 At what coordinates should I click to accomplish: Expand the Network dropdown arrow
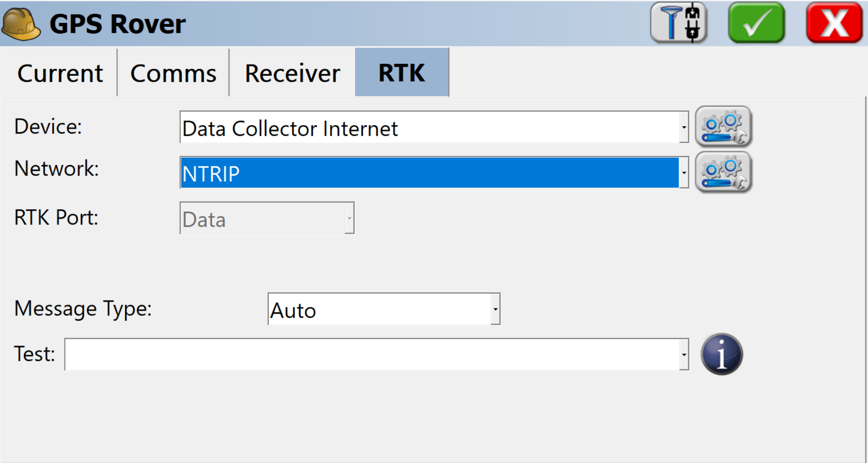pyautogui.click(x=684, y=172)
